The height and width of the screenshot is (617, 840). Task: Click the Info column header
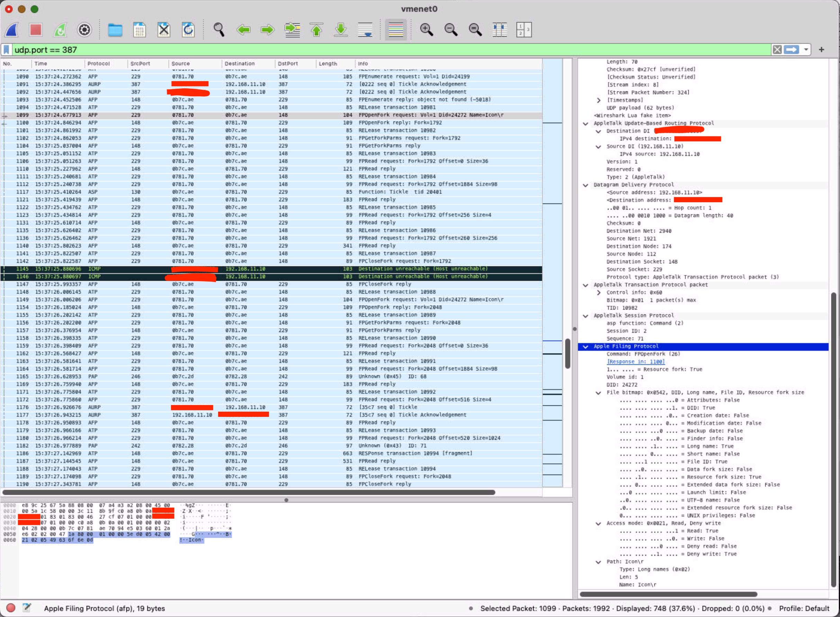(363, 63)
